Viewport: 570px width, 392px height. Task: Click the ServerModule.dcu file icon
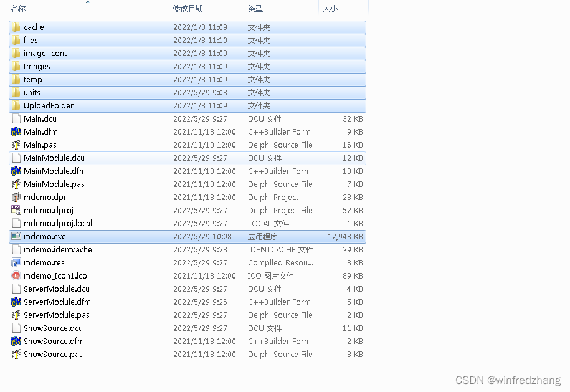[x=16, y=289]
